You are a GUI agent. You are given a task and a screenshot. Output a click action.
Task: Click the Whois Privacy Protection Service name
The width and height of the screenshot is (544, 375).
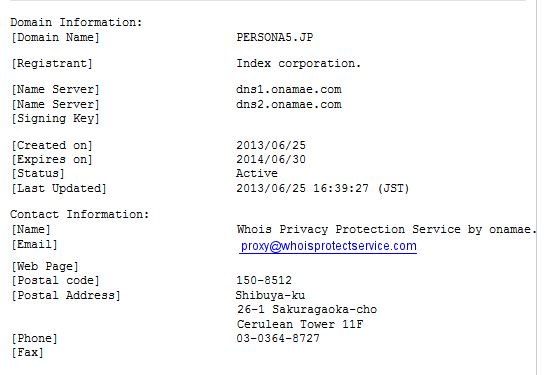386,229
